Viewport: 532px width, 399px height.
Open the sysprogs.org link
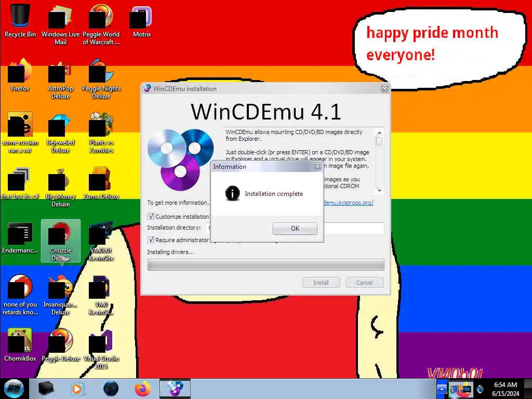349,203
